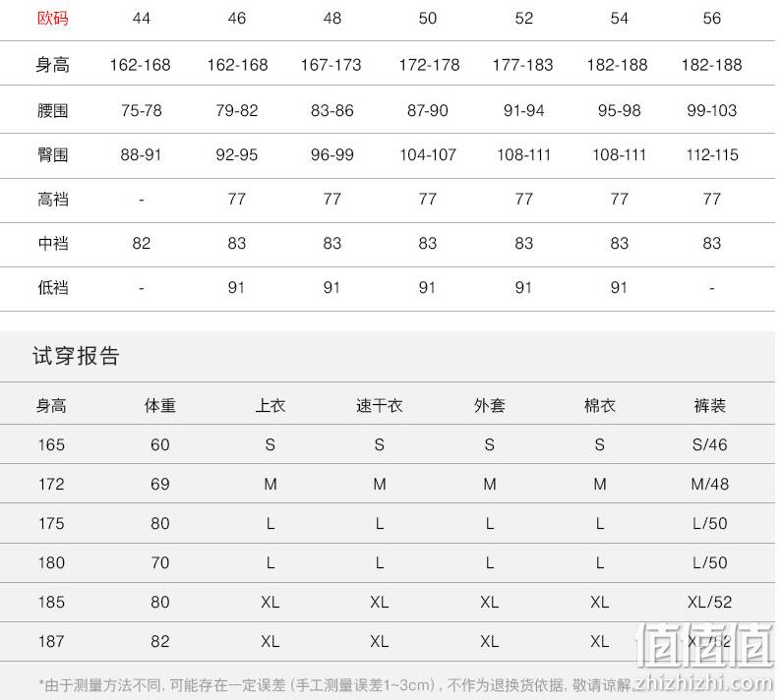Click height value 177-183
The height and width of the screenshot is (700, 782).
click(522, 65)
